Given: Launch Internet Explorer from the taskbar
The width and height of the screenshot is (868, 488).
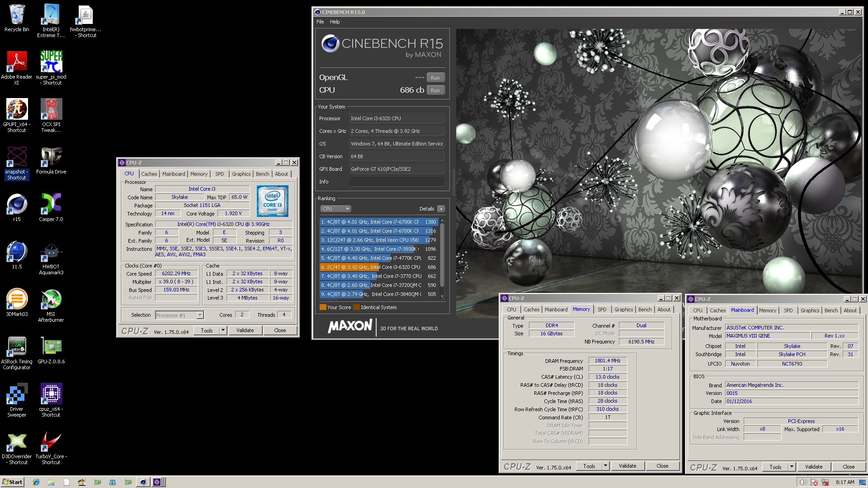Looking at the screenshot, I should 36,482.
